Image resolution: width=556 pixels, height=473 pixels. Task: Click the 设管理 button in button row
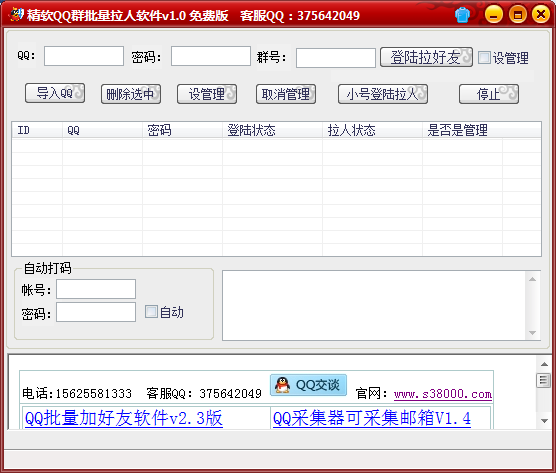[207, 94]
